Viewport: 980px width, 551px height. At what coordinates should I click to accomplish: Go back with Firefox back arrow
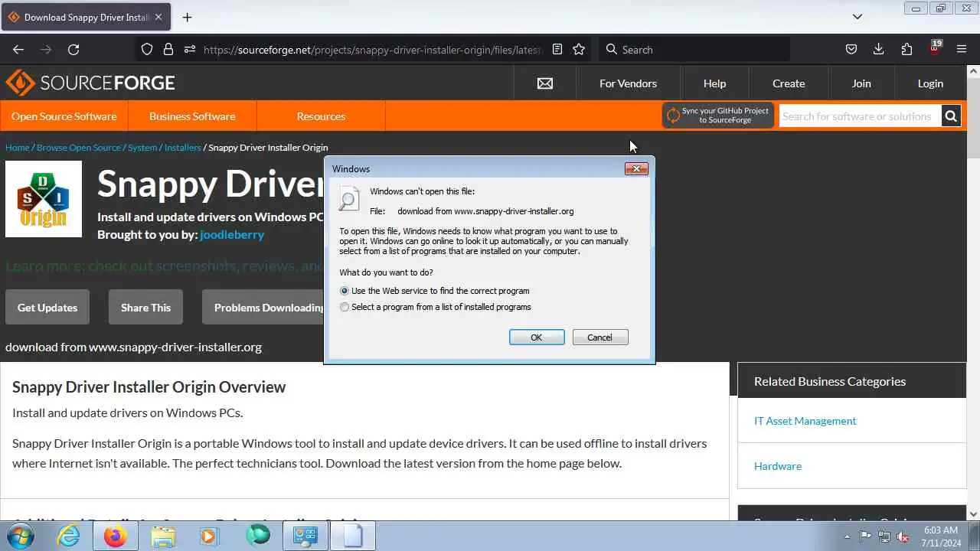click(x=18, y=50)
